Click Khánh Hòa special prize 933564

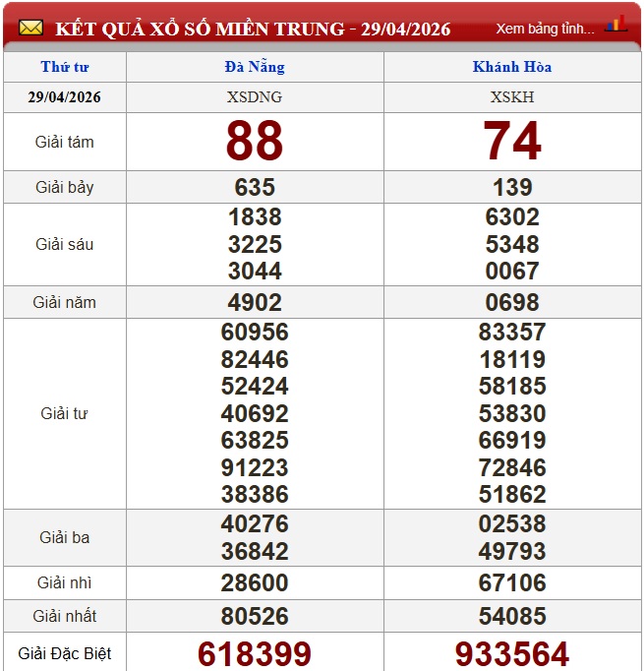point(512,653)
